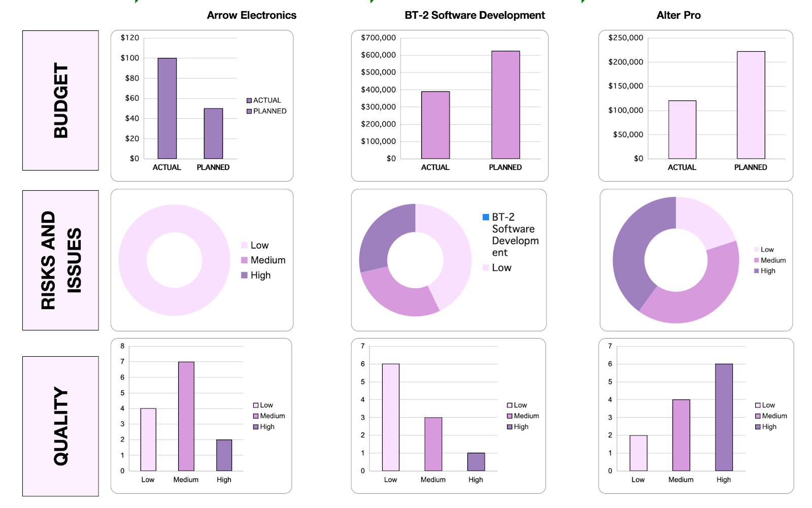Click High legend swatch in BT-2 quality chart
Image resolution: width=812 pixels, height=508 pixels.
click(510, 427)
